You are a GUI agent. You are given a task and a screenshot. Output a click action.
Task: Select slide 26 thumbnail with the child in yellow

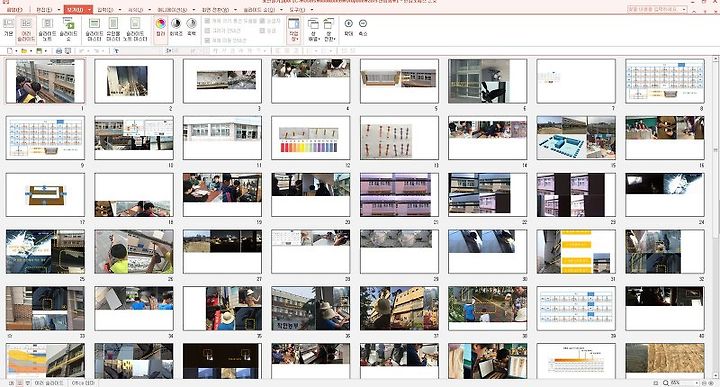point(134,252)
